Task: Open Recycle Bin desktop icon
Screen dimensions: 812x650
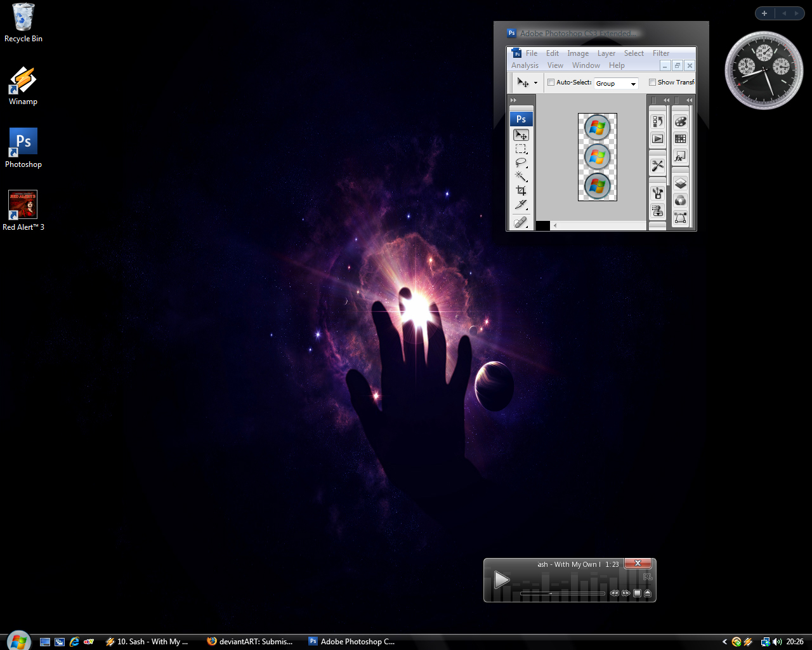Action: [23, 23]
